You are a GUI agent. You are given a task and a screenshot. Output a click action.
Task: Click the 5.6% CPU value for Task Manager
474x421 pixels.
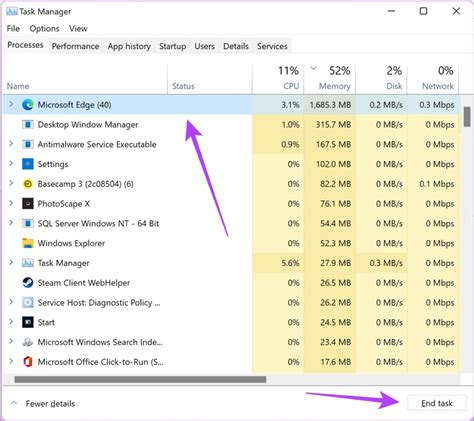coord(290,263)
